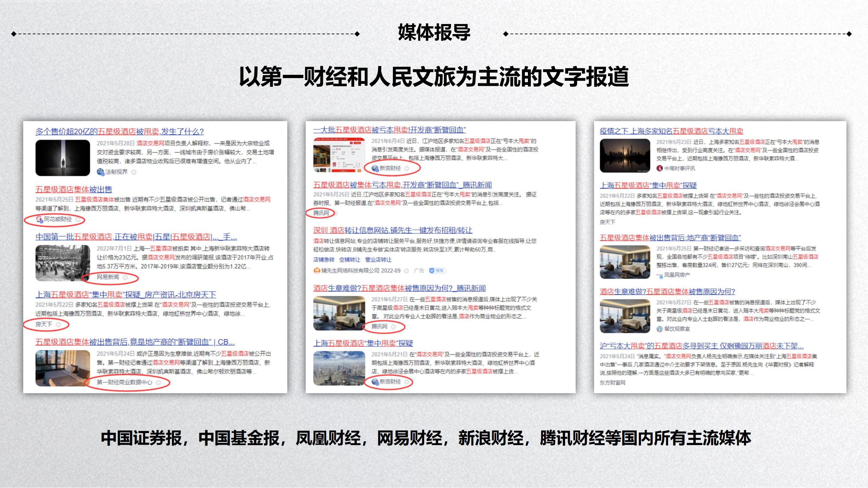Expand arrow beside 新浪财经 under 2021年5月21日 result
Screen dimensions: 868x488
click(x=407, y=382)
